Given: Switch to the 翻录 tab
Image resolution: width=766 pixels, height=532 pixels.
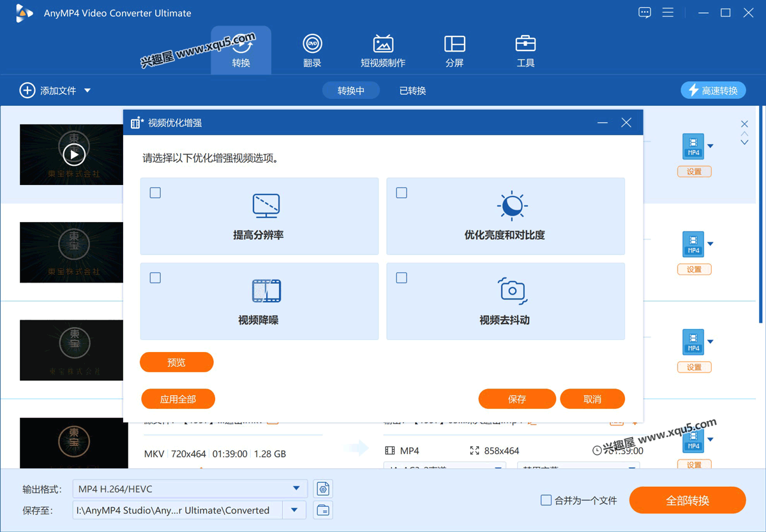Looking at the screenshot, I should (312, 50).
